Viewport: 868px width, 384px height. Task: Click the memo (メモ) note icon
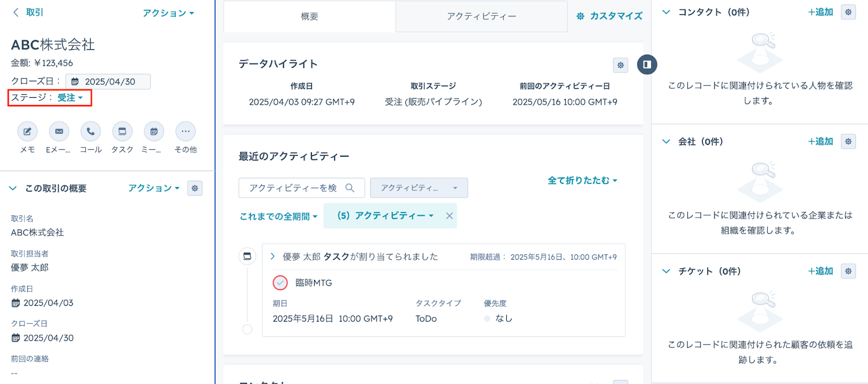27,131
